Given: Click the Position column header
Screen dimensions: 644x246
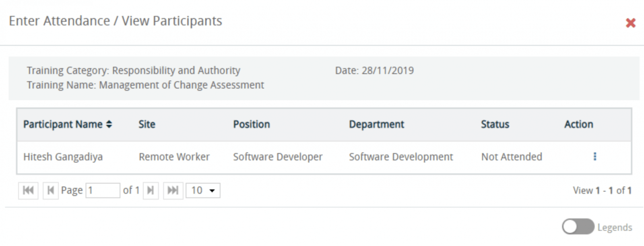Looking at the screenshot, I should click(252, 124).
